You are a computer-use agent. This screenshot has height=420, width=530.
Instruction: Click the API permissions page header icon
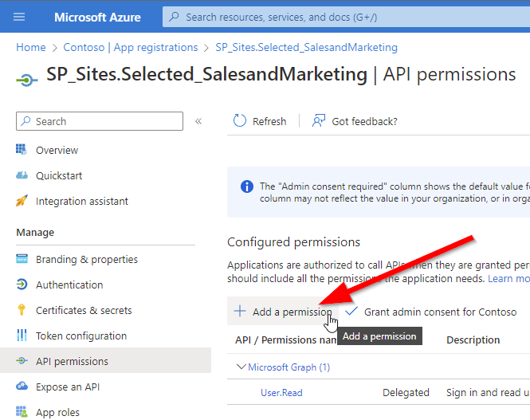[x=27, y=80]
